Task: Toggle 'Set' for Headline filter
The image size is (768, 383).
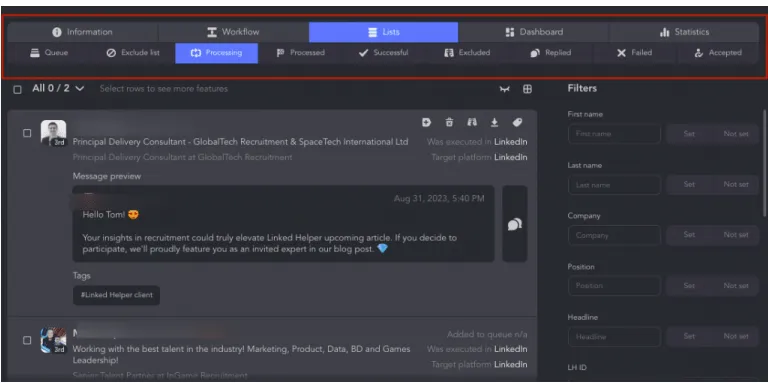Action: coord(689,336)
